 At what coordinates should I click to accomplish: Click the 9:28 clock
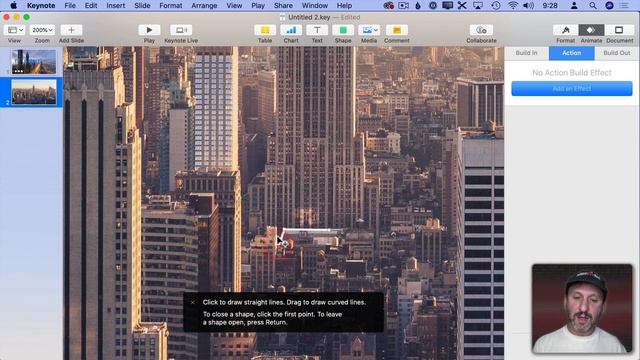(x=550, y=6)
